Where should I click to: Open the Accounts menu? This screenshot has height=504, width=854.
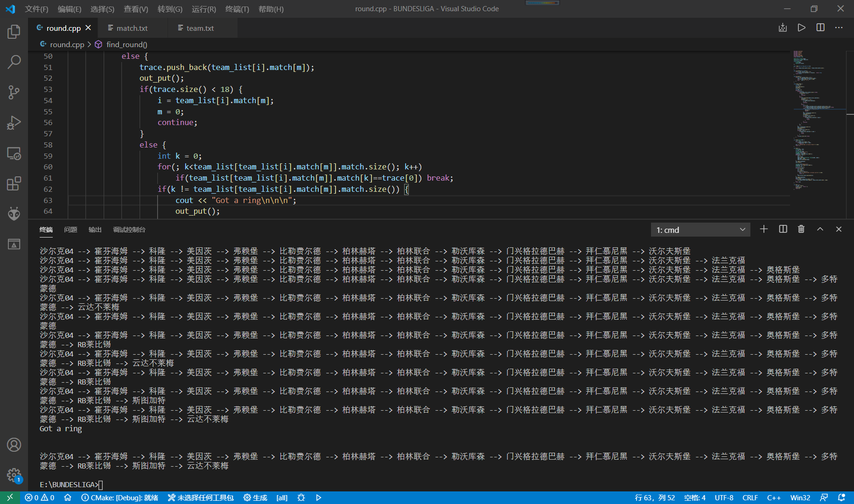(14, 445)
